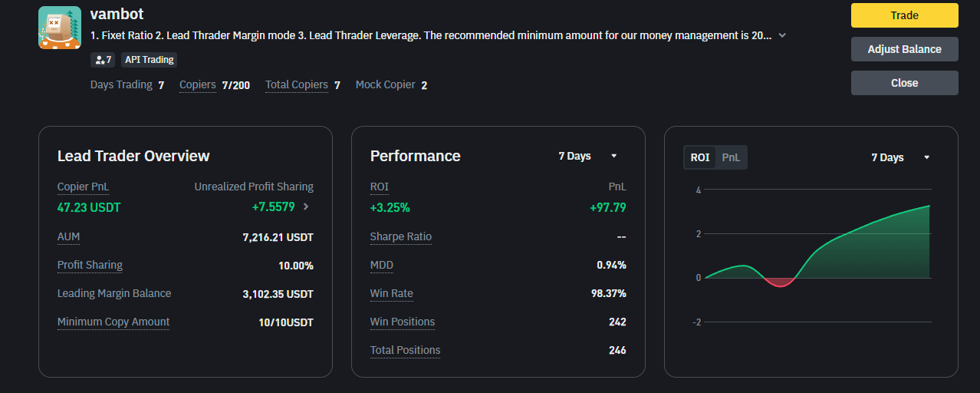Click the Minimum Copy Amount label
Image resolution: width=980 pixels, height=393 pixels.
(113, 322)
